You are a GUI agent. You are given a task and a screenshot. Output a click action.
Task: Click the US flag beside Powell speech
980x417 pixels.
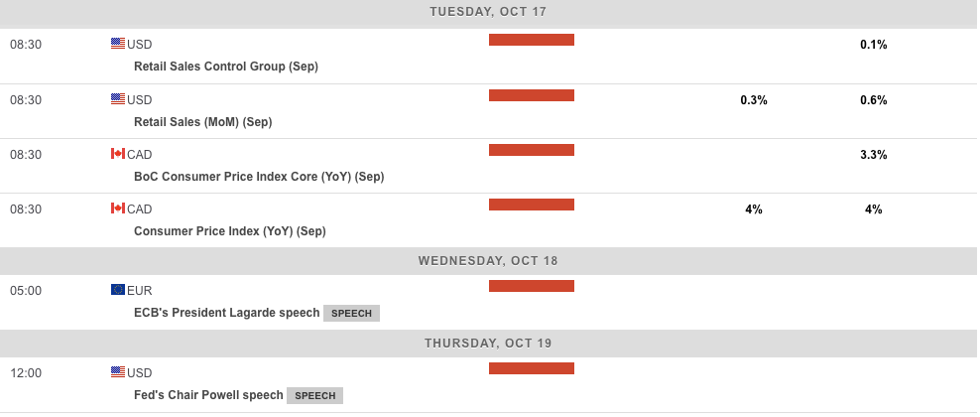[x=118, y=372]
